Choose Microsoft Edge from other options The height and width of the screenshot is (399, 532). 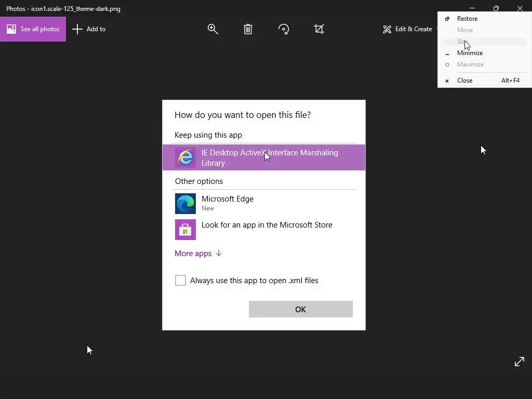point(263,203)
